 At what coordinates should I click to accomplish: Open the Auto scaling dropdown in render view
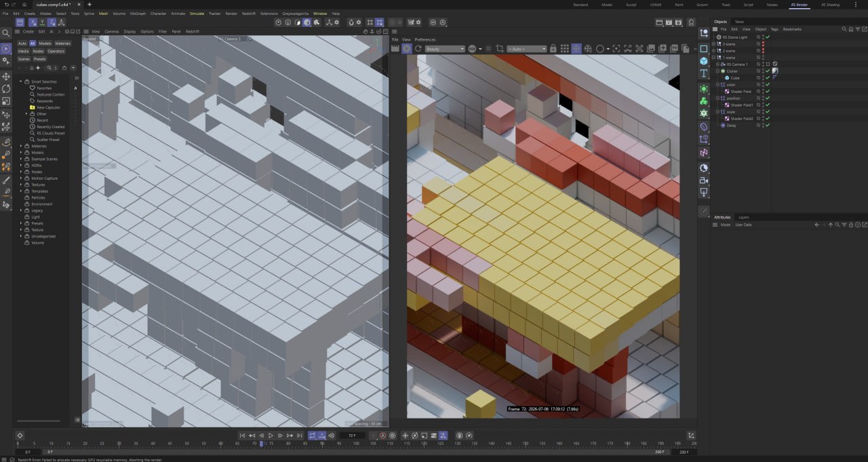(x=526, y=49)
